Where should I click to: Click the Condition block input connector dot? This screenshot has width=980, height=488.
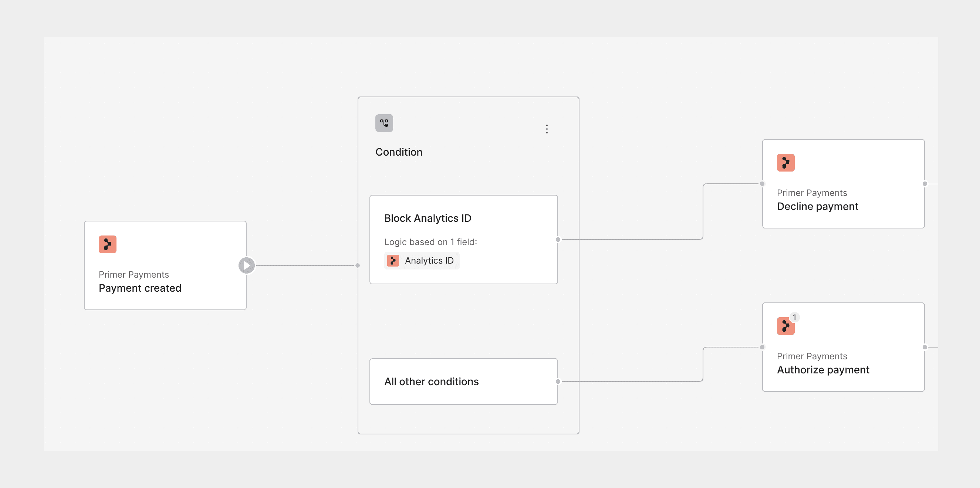358,265
